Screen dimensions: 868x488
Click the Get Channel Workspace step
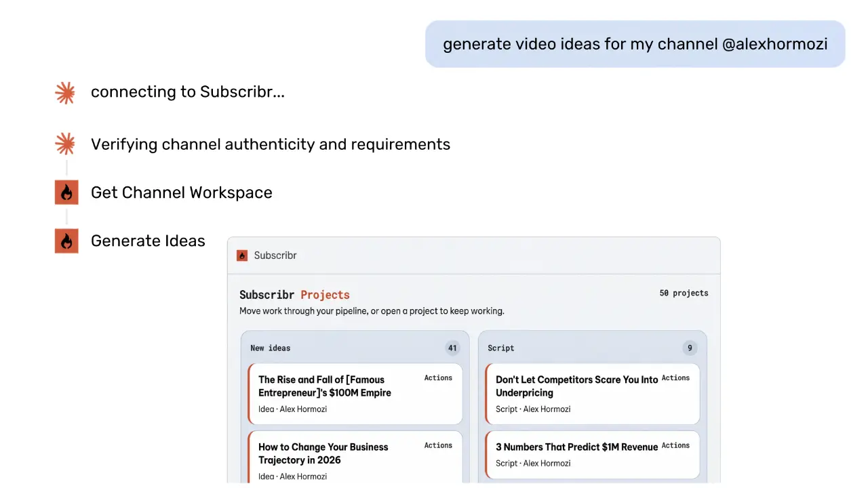click(x=182, y=192)
